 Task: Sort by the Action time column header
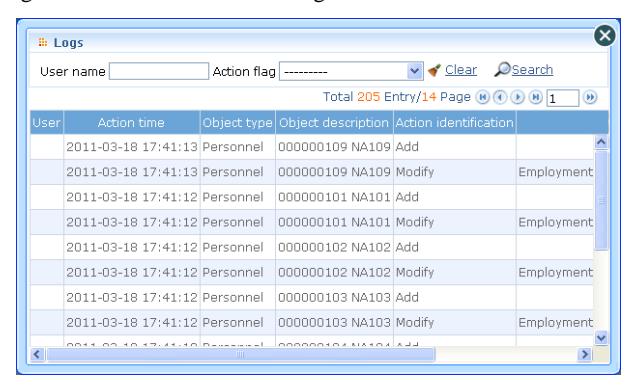[x=132, y=122]
